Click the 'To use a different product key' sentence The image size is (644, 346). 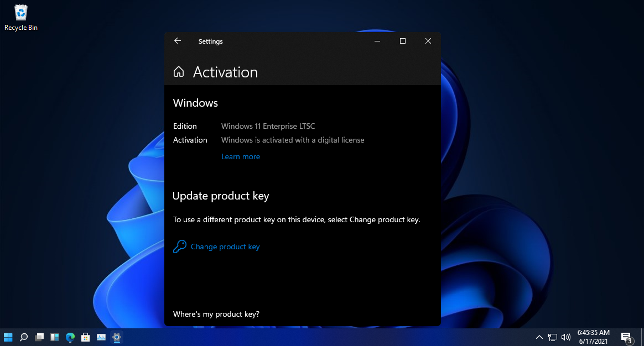click(x=297, y=219)
